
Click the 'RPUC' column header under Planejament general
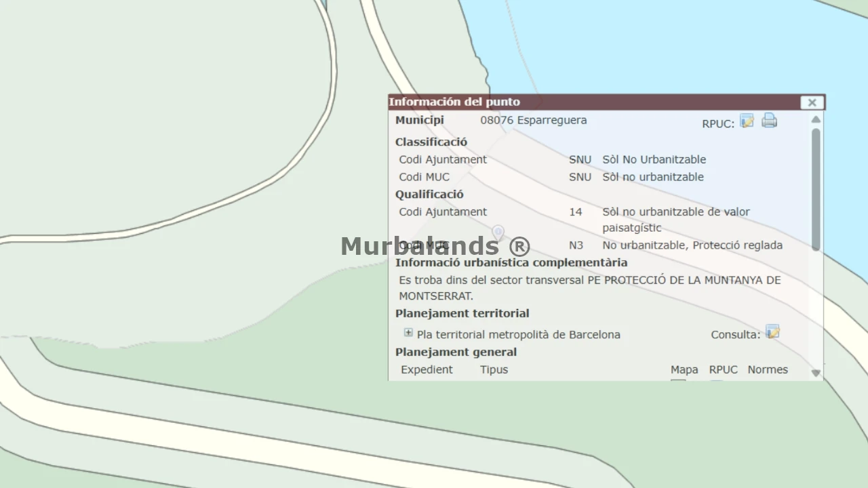click(x=724, y=370)
